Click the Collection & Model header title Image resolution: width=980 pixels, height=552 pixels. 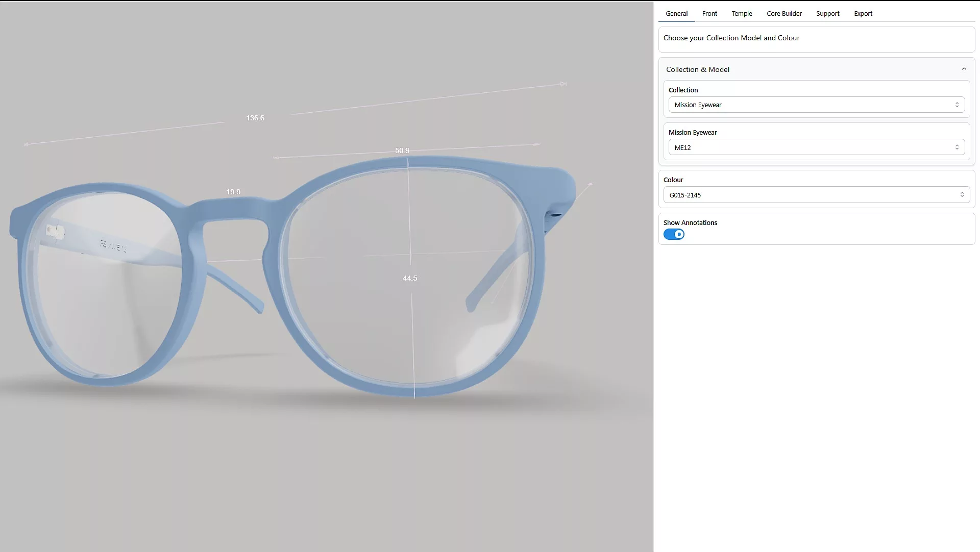(697, 69)
